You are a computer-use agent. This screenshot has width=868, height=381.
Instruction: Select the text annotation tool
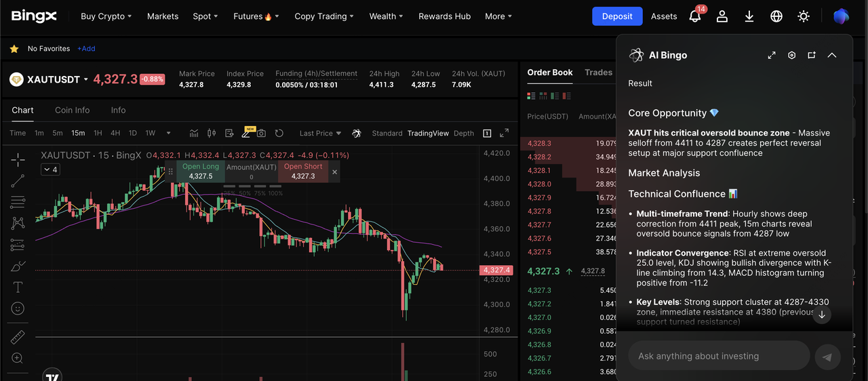click(x=18, y=287)
